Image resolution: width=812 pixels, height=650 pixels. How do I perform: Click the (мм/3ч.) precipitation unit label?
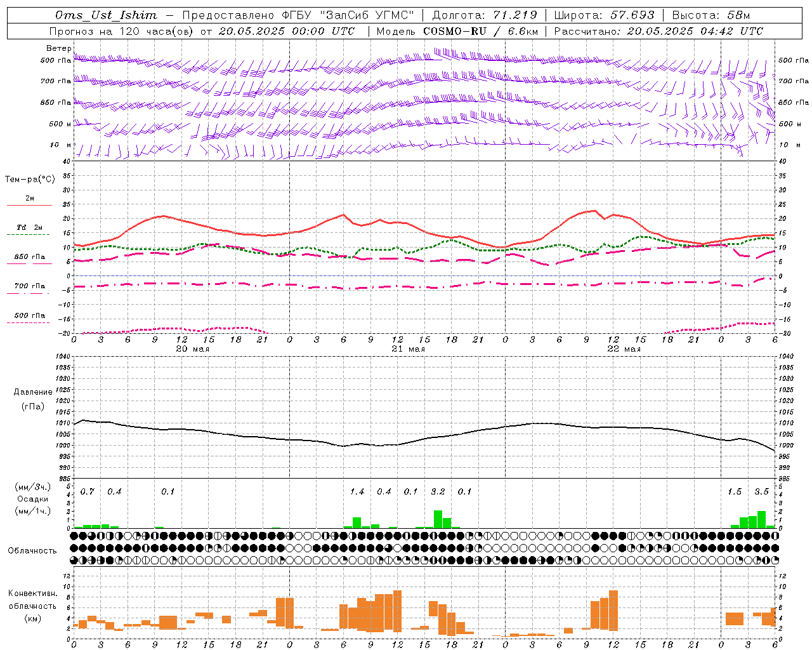(33, 487)
